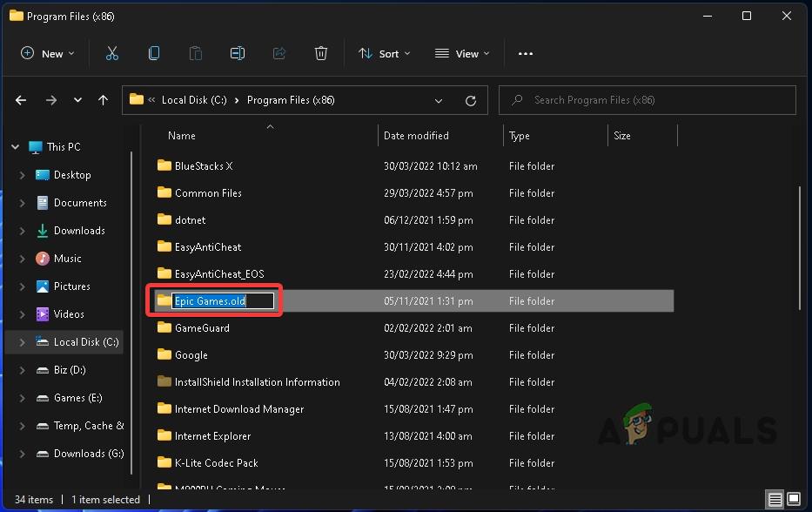Open the See more ellipsis menu
Screen dimensions: 812x512
point(525,53)
